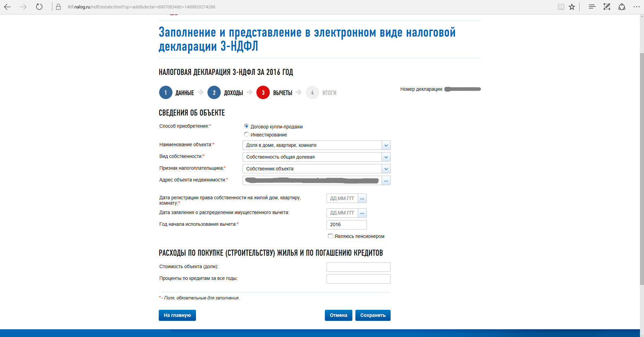Click the Способ приобретения label
The image size is (644, 337).
coord(185,126)
